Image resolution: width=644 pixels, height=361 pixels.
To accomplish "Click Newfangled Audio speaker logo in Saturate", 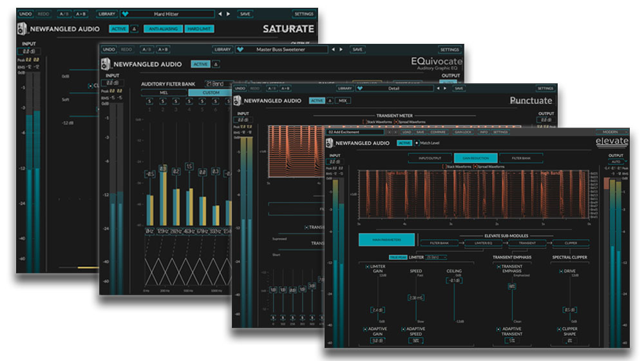I will tap(22, 29).
